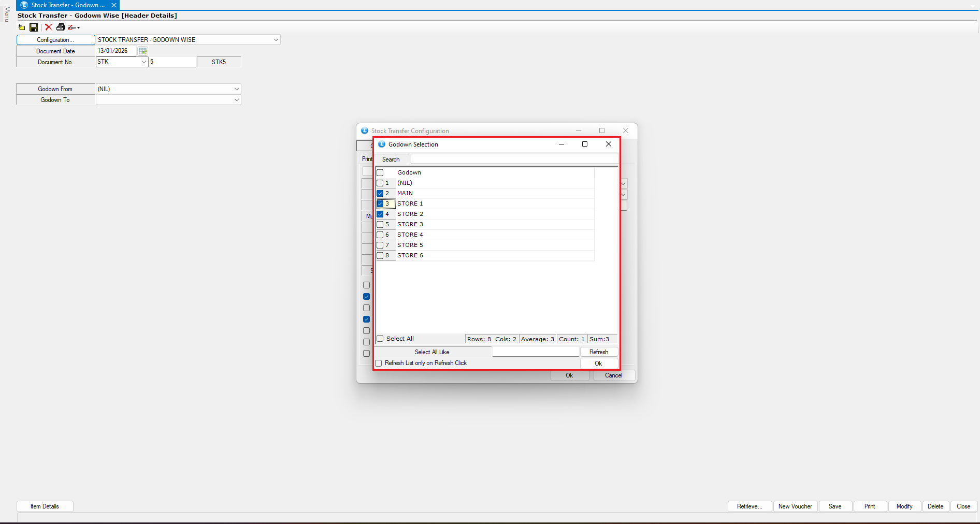Click the Godown Selection search field
980x524 pixels.
[514, 159]
